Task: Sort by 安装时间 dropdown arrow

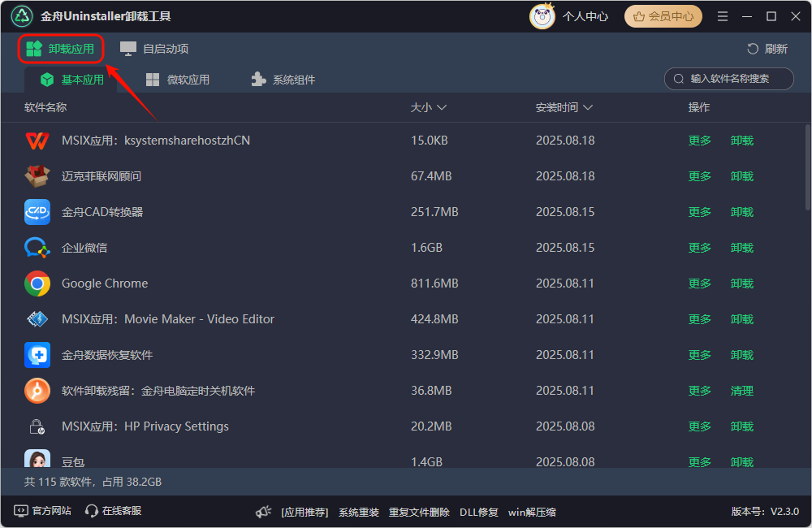Action: tap(588, 107)
